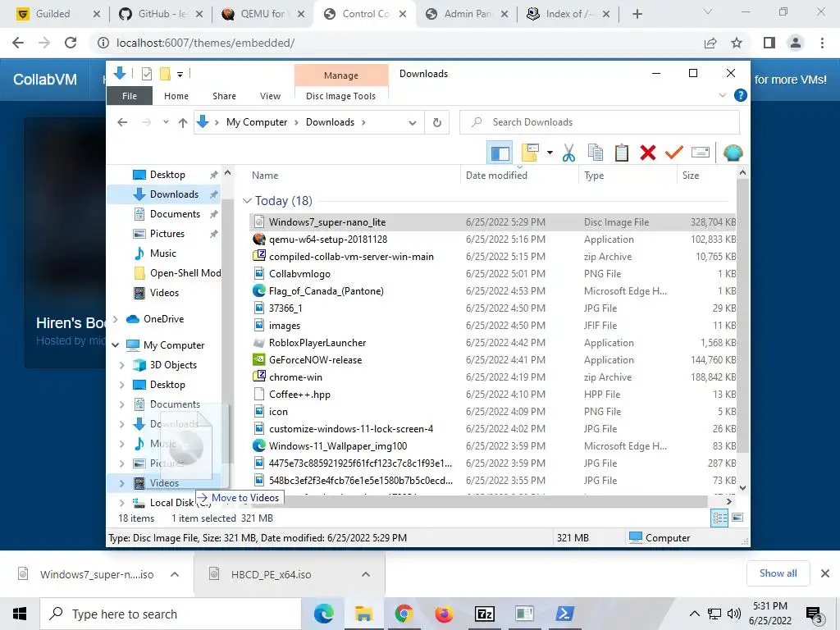
Task: Switch to Large icons view in status bar
Action: tap(737, 518)
